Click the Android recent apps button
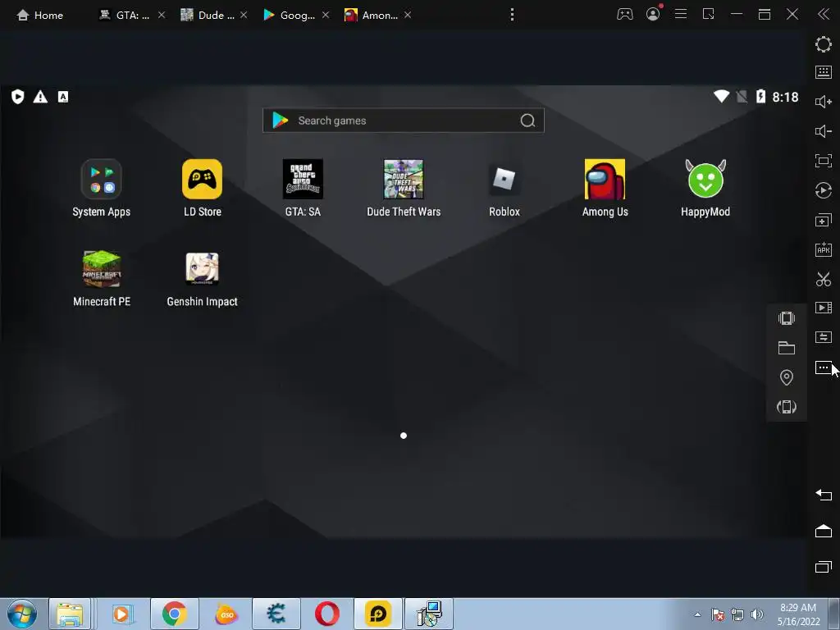The width and height of the screenshot is (840, 630). click(824, 566)
